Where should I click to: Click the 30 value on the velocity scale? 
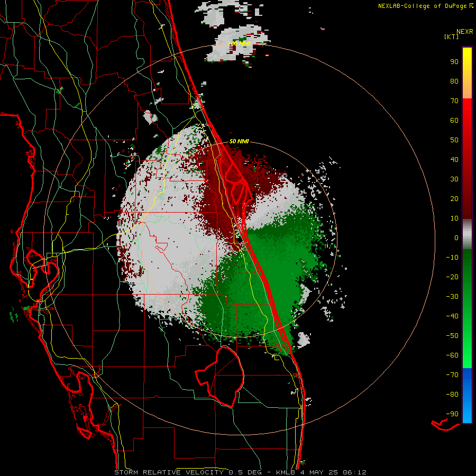454,179
